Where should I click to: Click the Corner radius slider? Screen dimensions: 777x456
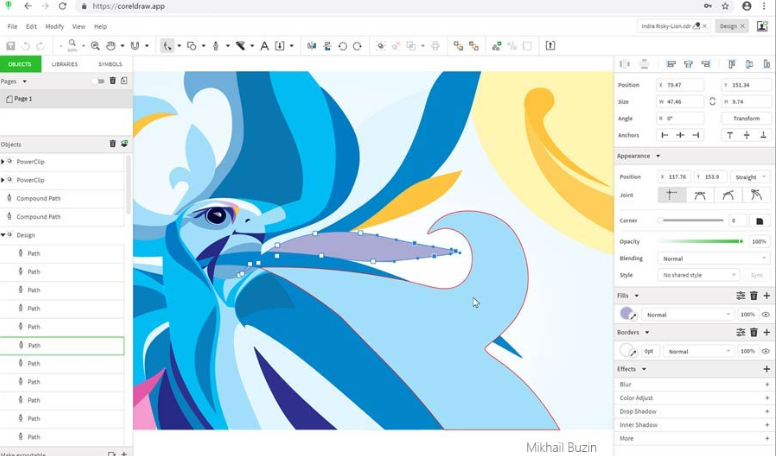pos(692,221)
